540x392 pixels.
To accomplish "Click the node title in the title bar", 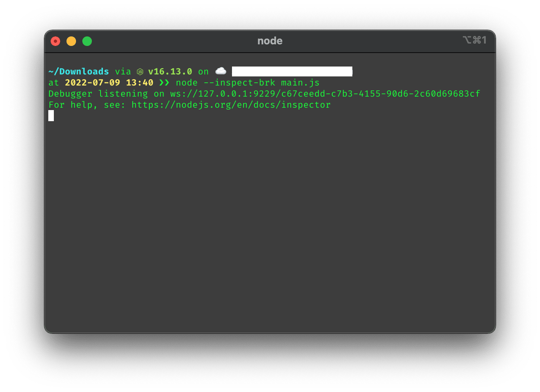I will point(270,40).
